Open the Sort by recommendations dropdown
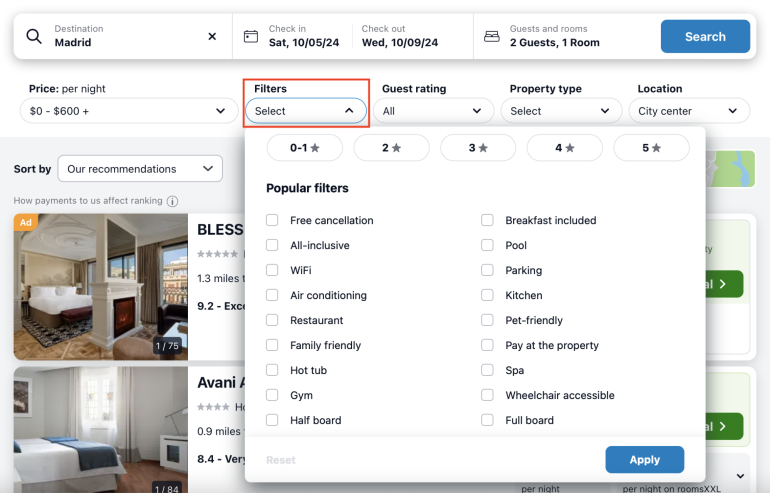 click(140, 169)
